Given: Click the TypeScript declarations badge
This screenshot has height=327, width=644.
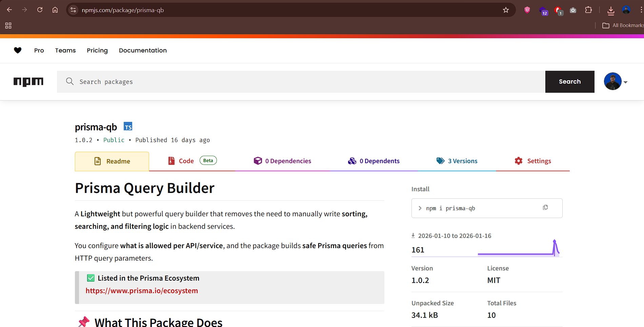Looking at the screenshot, I should [x=128, y=126].
